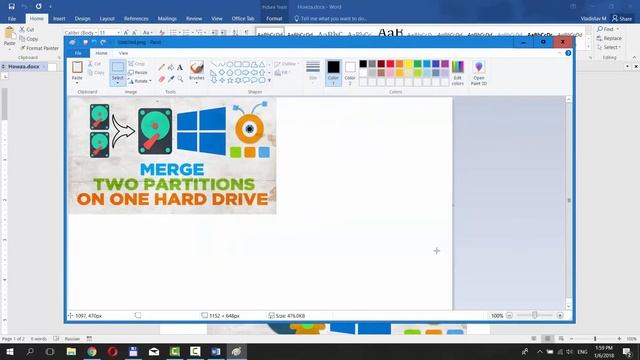Open Word's References tab
This screenshot has width=640, height=360.
pos(136,18)
